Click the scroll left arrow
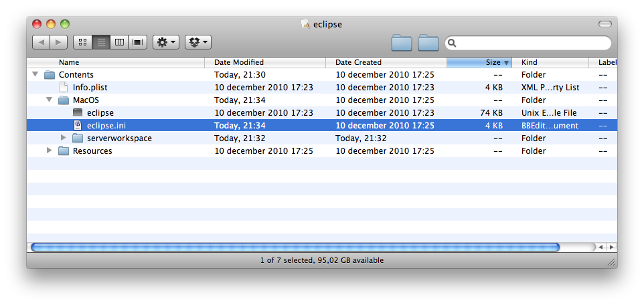The height and width of the screenshot is (305, 644). (x=600, y=247)
